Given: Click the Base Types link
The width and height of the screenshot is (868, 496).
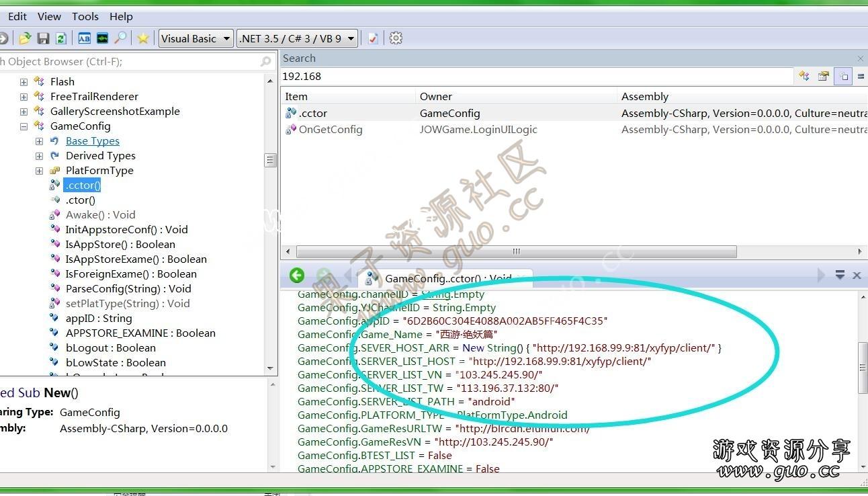Looking at the screenshot, I should 93,141.
